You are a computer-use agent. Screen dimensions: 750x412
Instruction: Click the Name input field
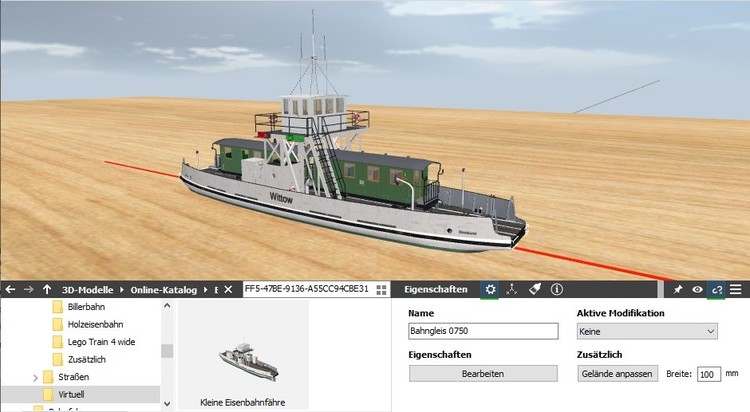[483, 331]
